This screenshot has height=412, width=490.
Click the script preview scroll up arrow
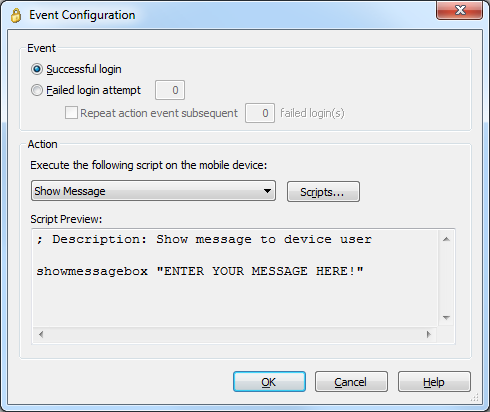tap(446, 239)
